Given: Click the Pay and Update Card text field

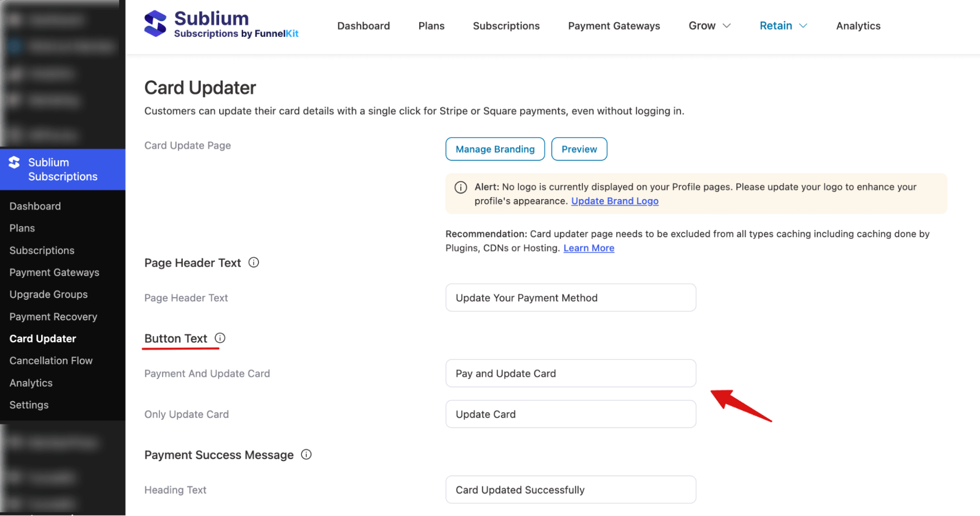Looking at the screenshot, I should (x=570, y=373).
